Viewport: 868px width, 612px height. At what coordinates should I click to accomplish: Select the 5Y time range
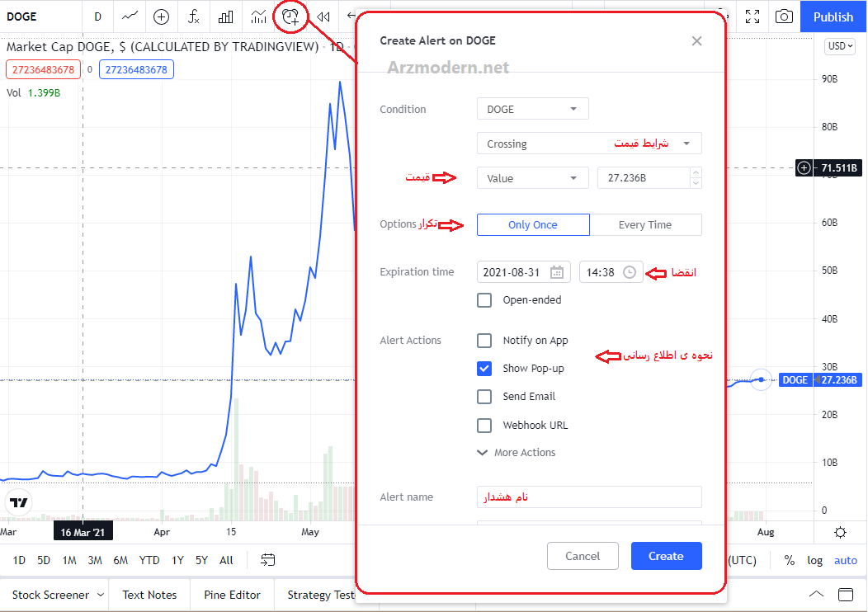(201, 560)
